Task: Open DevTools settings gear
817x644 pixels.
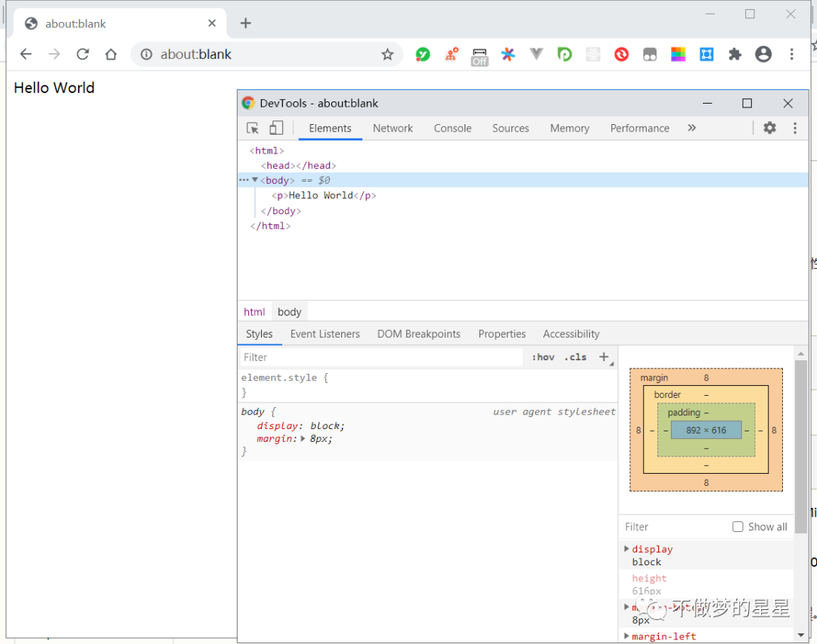Action: click(769, 128)
